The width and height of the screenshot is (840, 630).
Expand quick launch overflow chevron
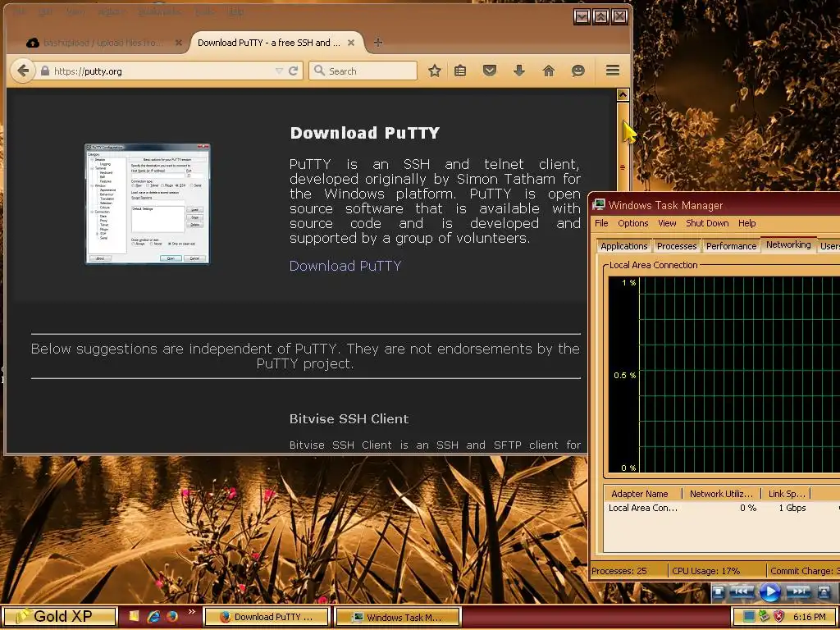point(192,612)
